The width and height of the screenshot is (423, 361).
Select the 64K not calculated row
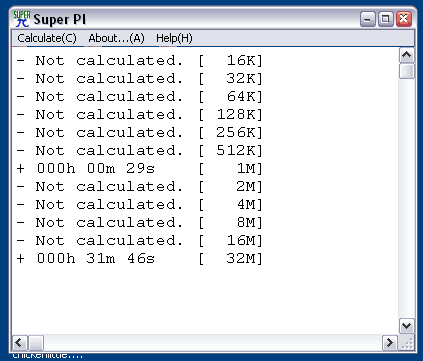(140, 97)
